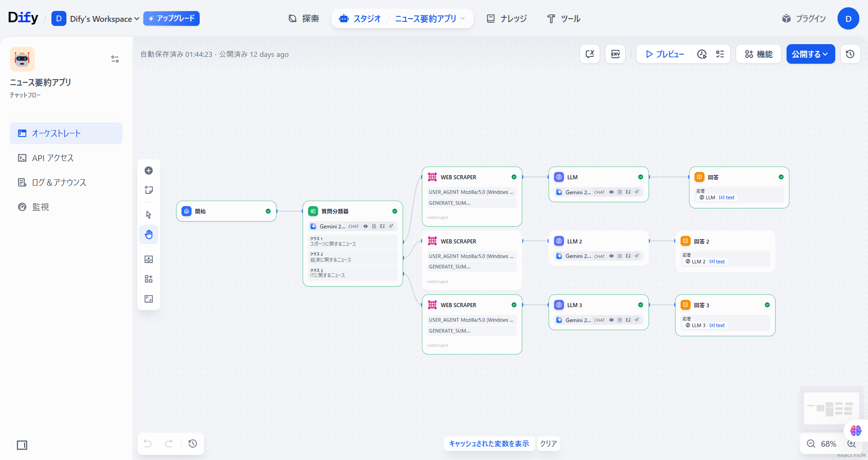
Task: Open the checklist icon beside preview
Action: tap(720, 54)
